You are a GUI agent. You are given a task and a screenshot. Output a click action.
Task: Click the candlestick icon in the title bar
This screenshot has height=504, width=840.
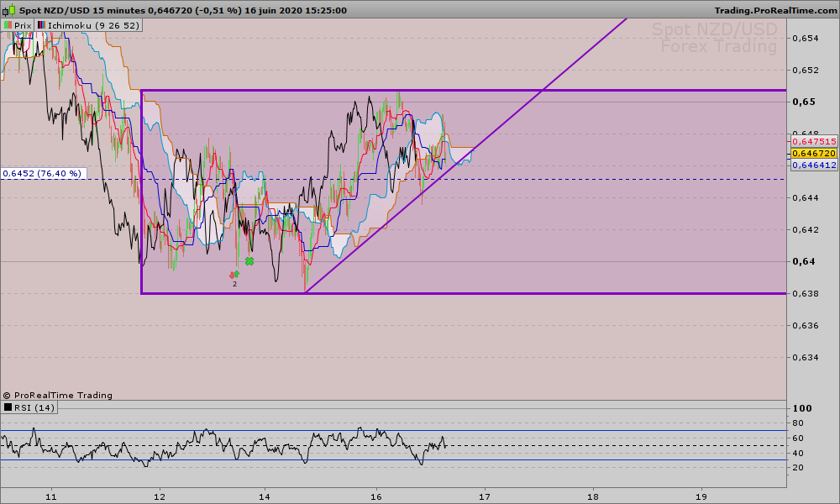click(8, 9)
